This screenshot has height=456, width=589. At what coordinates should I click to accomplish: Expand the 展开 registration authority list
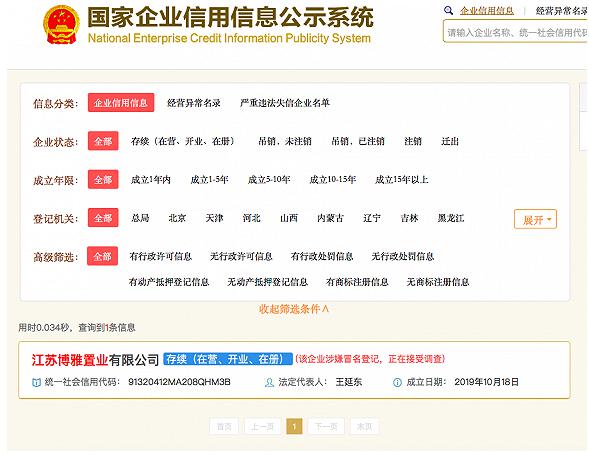click(535, 219)
